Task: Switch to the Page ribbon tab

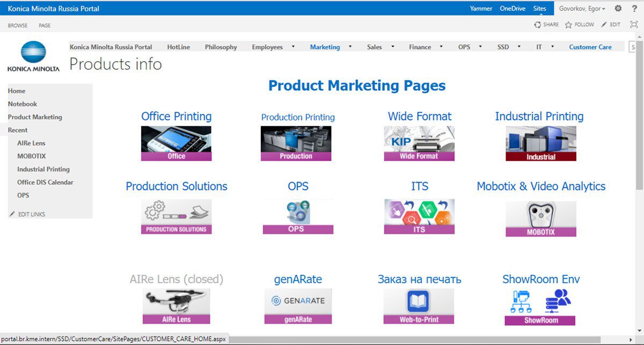Action: coord(45,25)
